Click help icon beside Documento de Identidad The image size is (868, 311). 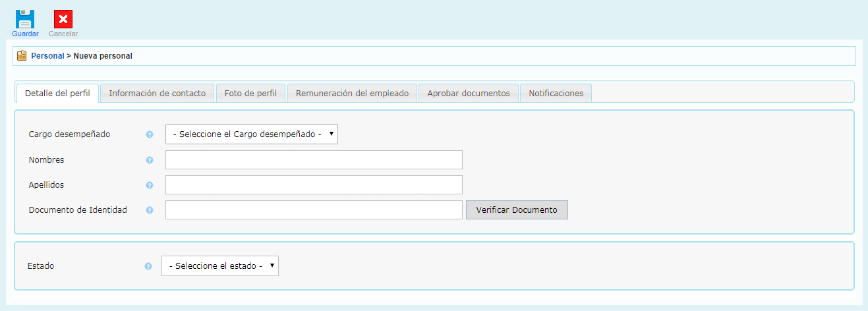pyautogui.click(x=150, y=210)
